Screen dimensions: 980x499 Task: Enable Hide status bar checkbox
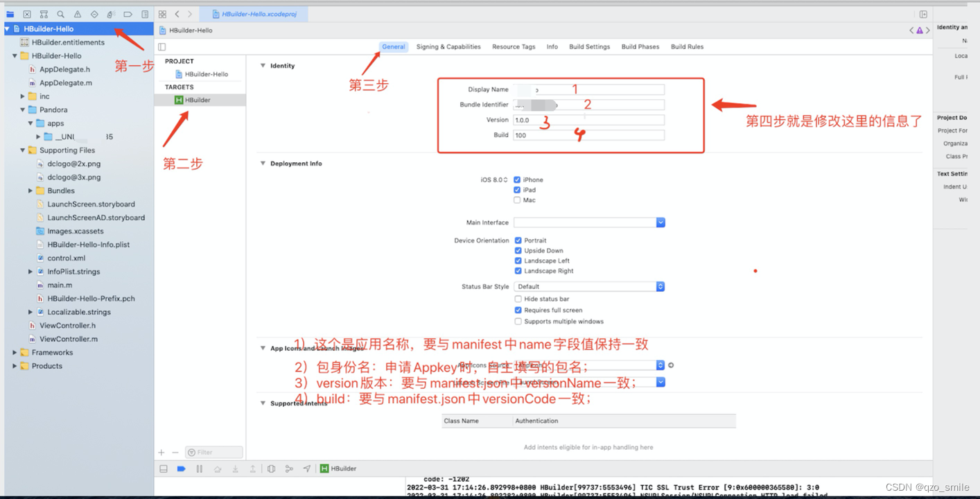[518, 299]
